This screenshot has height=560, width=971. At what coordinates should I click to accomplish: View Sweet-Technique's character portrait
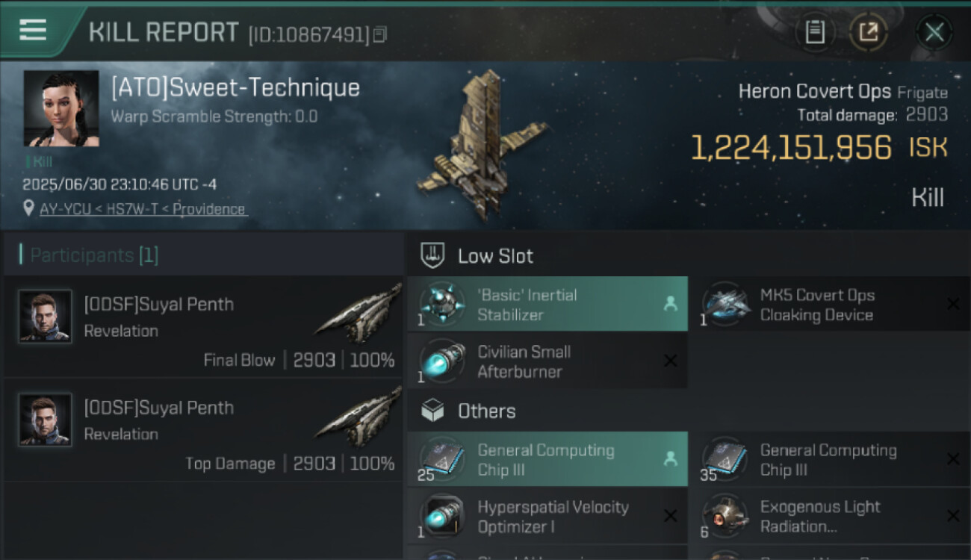point(61,108)
